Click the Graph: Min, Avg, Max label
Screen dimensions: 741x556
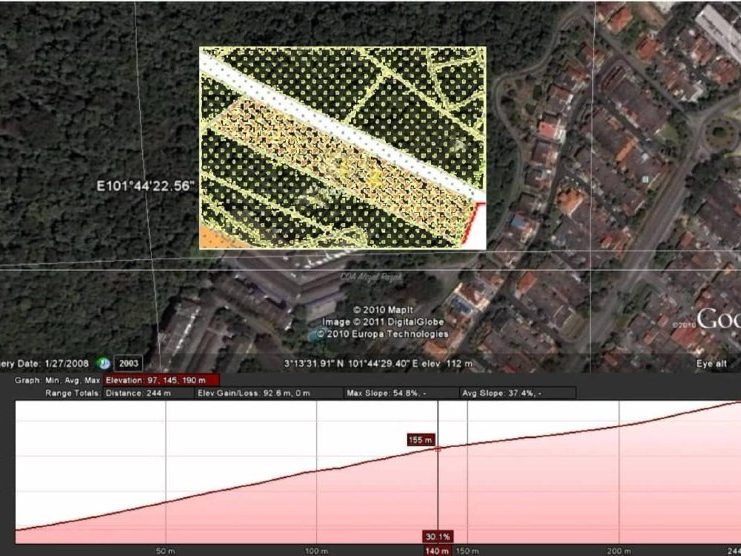pyautogui.click(x=57, y=380)
